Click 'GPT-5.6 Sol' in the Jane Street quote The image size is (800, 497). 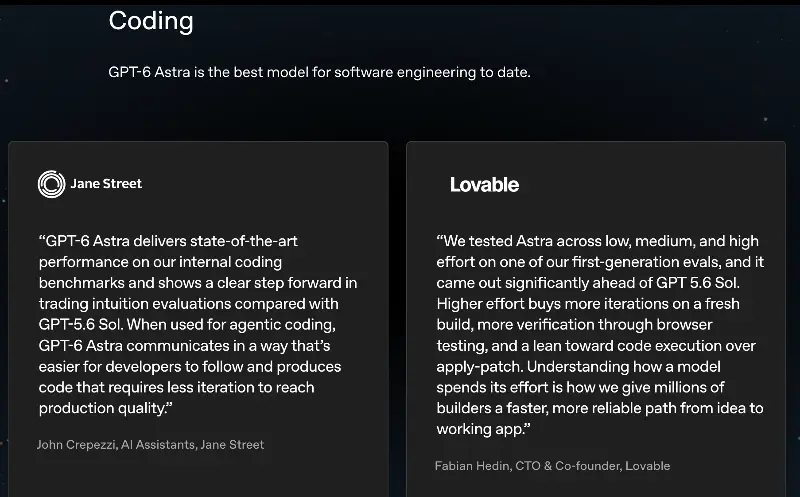pos(80,325)
